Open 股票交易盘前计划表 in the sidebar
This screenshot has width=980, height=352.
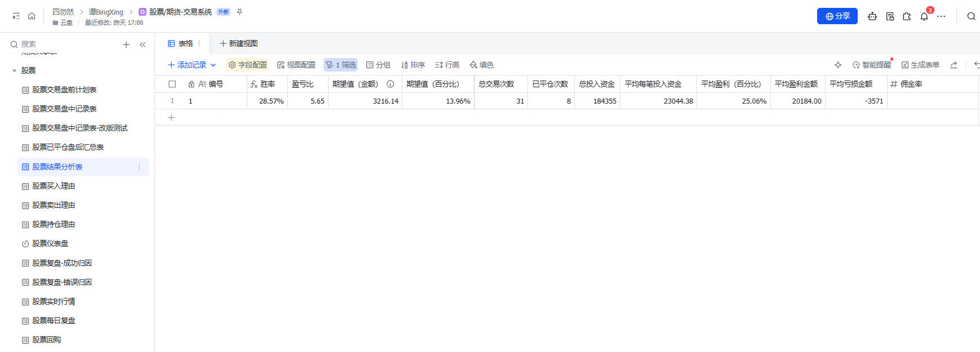tap(64, 90)
